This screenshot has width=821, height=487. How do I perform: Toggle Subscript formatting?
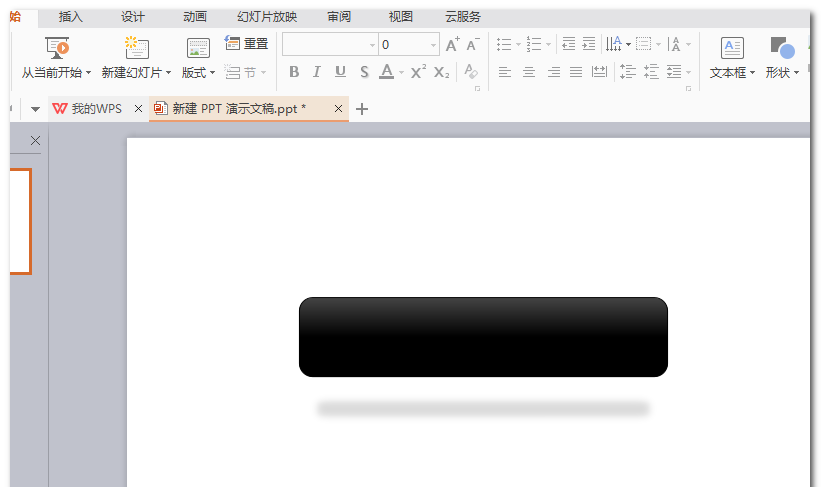click(x=441, y=72)
